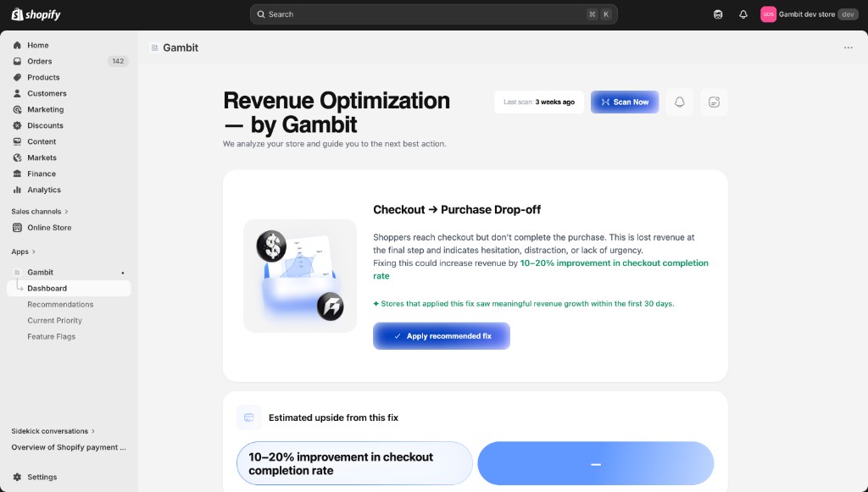The height and width of the screenshot is (492, 868).
Task: Open the Sidekick assistant icon
Action: pos(718,14)
